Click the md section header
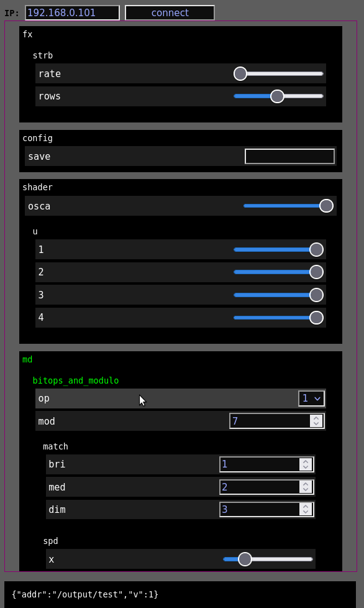This screenshot has height=608, width=364. [27, 359]
